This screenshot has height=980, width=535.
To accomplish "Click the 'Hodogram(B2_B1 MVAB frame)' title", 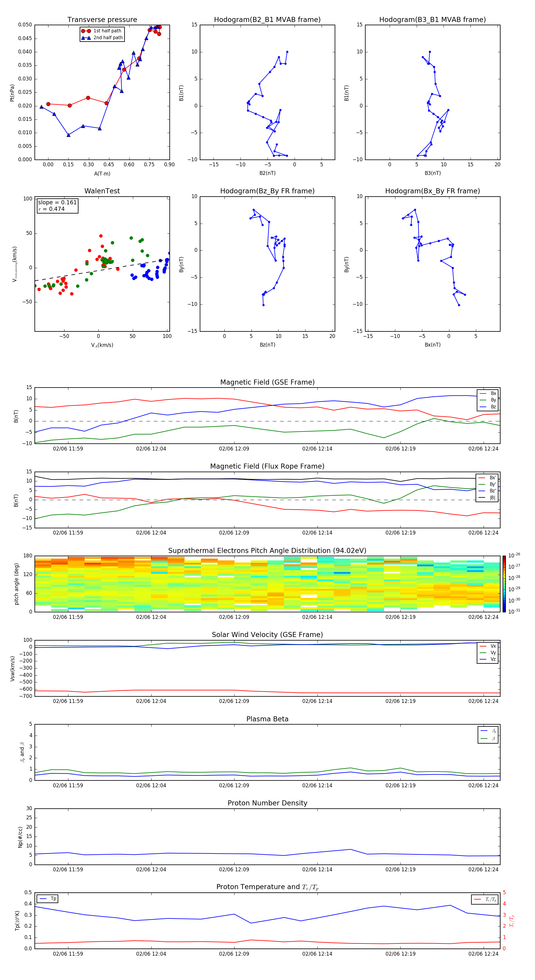I will 267,20.
